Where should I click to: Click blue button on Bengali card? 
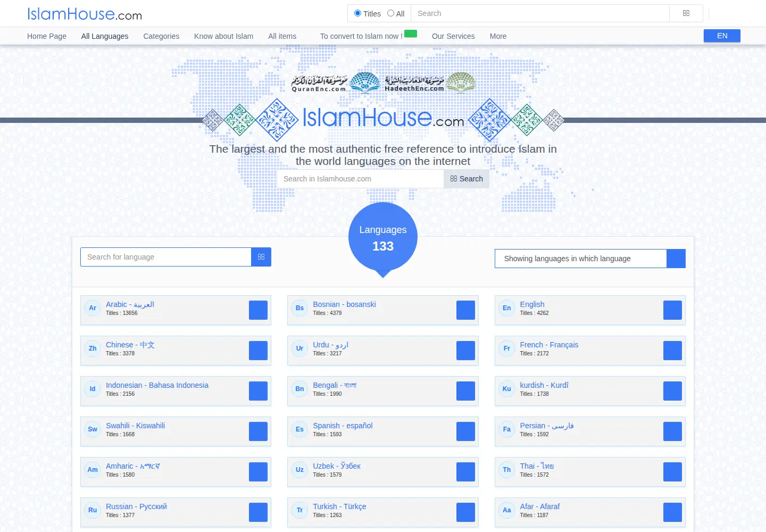pos(465,391)
